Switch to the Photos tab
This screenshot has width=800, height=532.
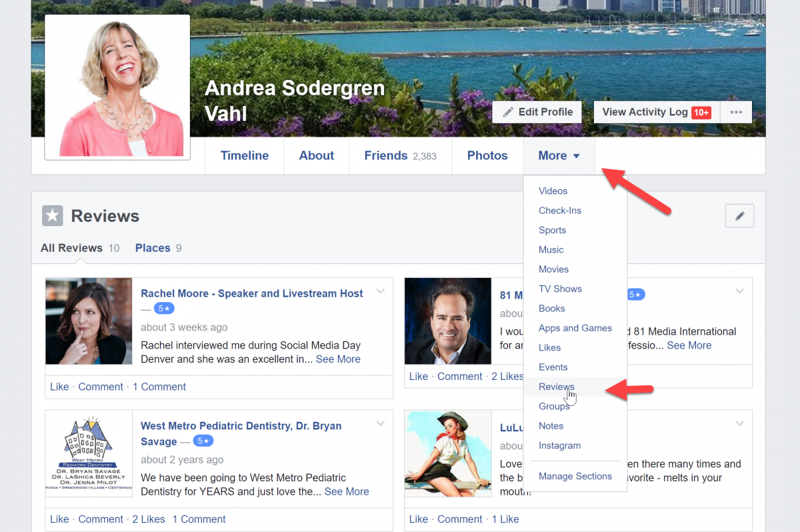487,155
